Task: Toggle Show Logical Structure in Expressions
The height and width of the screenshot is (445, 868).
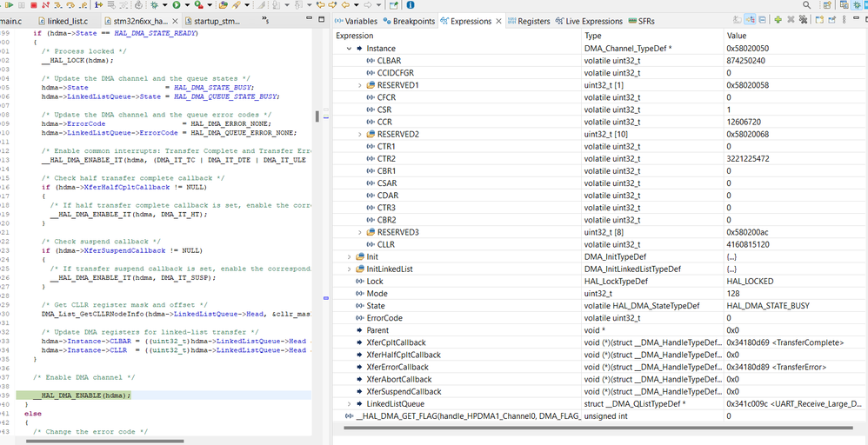Action: point(750,19)
